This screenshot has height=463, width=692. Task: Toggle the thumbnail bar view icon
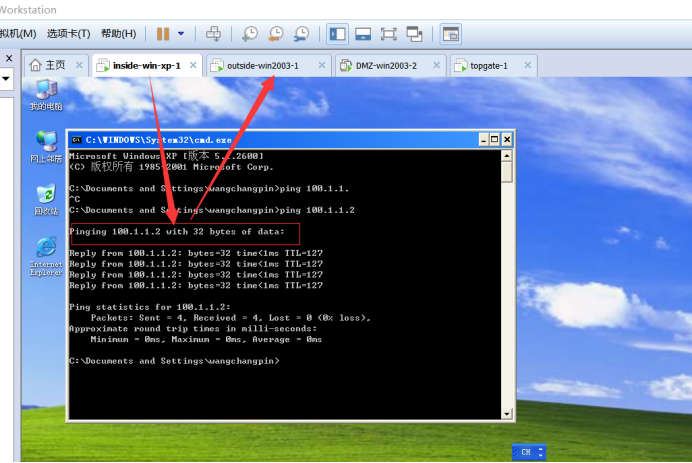(x=363, y=34)
